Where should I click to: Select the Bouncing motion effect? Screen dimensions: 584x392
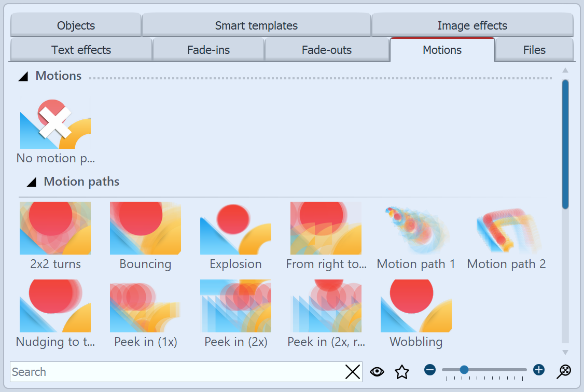tap(145, 228)
